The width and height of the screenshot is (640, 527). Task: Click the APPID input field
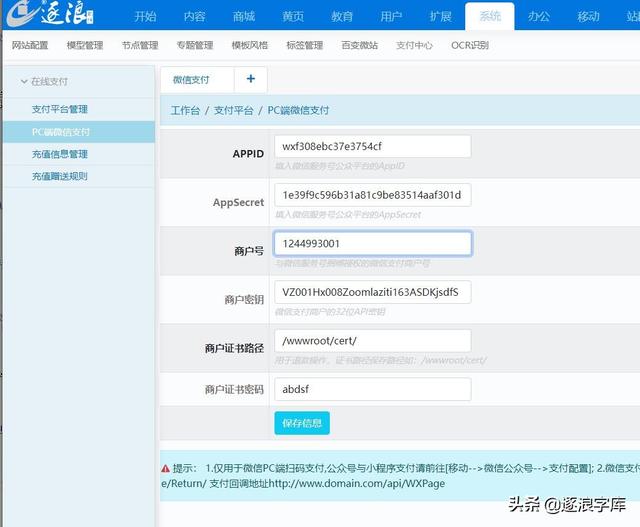click(372, 146)
